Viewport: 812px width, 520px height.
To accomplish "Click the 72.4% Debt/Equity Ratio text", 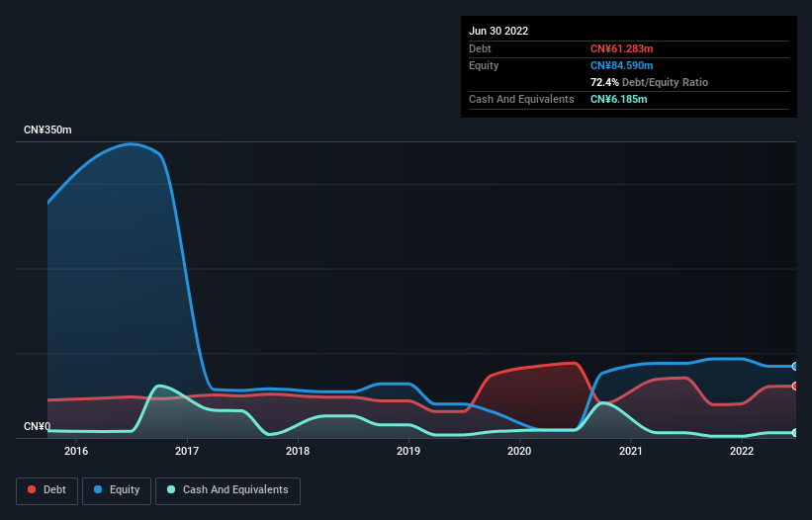I will (x=649, y=82).
